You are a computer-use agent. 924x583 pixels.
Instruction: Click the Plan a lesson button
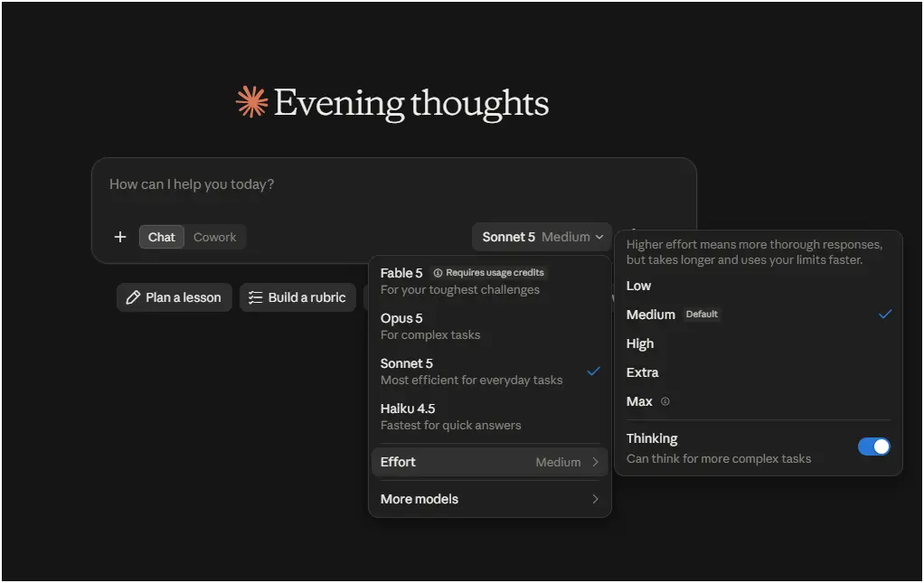coord(174,297)
